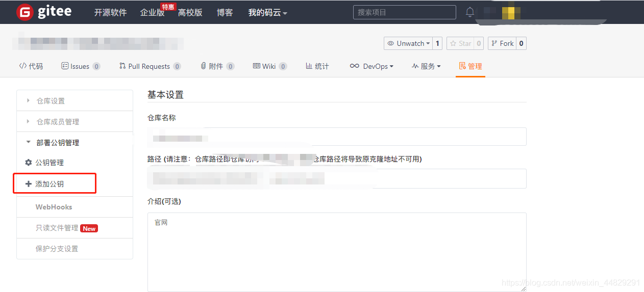
Task: Open 企业版 in the top navigation
Action: (152, 13)
